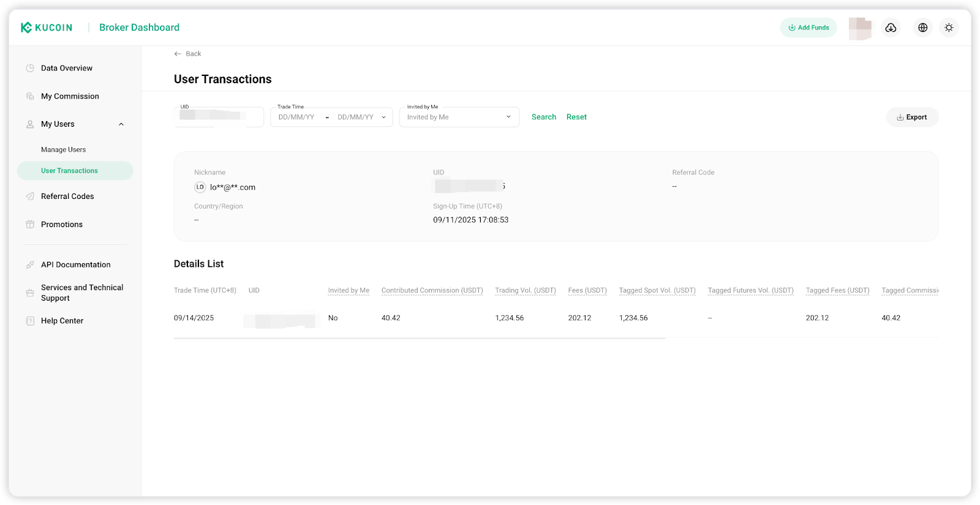This screenshot has width=980, height=505.
Task: Open the language globe icon
Action: tap(922, 28)
